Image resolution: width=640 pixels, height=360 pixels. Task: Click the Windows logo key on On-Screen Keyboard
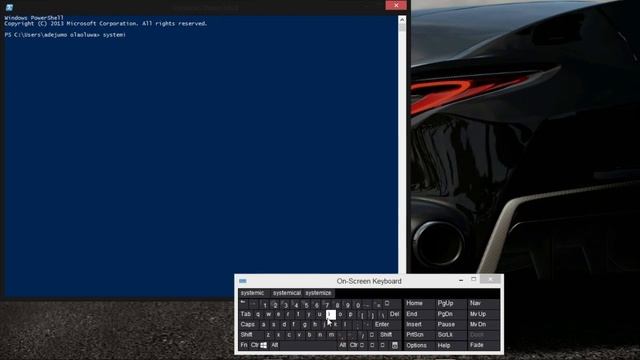pyautogui.click(x=264, y=345)
